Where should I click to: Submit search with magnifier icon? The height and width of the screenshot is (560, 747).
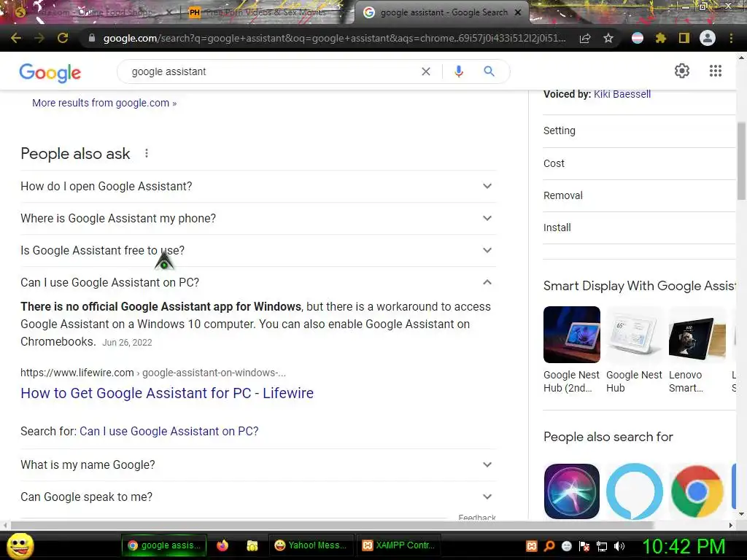pyautogui.click(x=489, y=71)
